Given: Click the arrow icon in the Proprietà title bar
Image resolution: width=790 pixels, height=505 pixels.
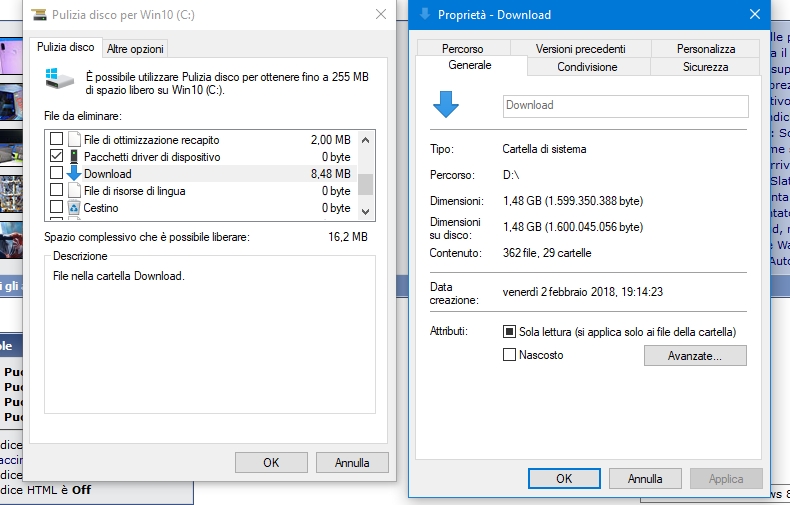Looking at the screenshot, I should tap(425, 14).
